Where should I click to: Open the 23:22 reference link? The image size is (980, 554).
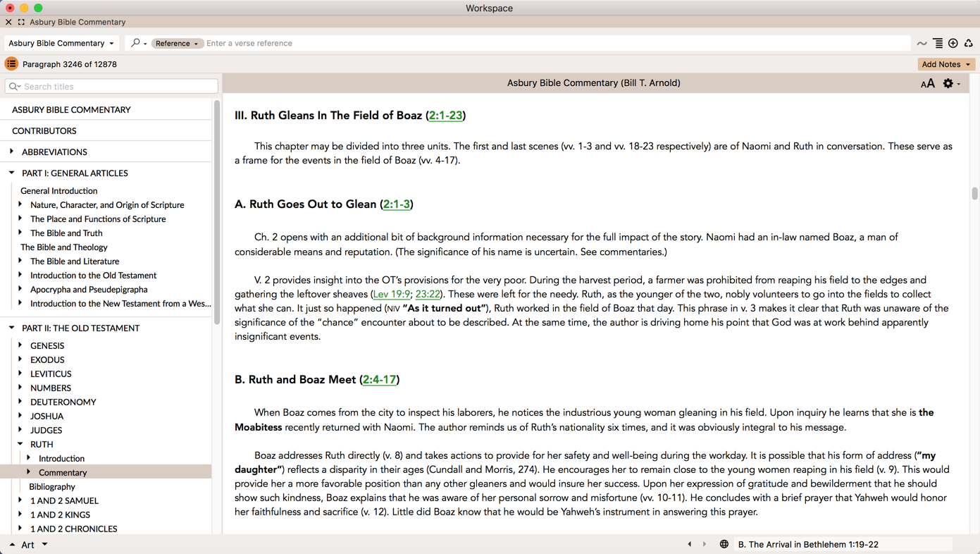pyautogui.click(x=428, y=295)
